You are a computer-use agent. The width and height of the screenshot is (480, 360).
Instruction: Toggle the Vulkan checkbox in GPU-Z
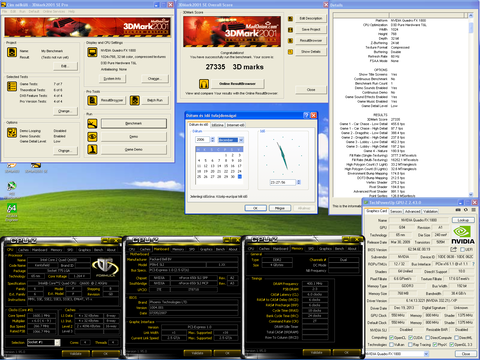coord(392,344)
